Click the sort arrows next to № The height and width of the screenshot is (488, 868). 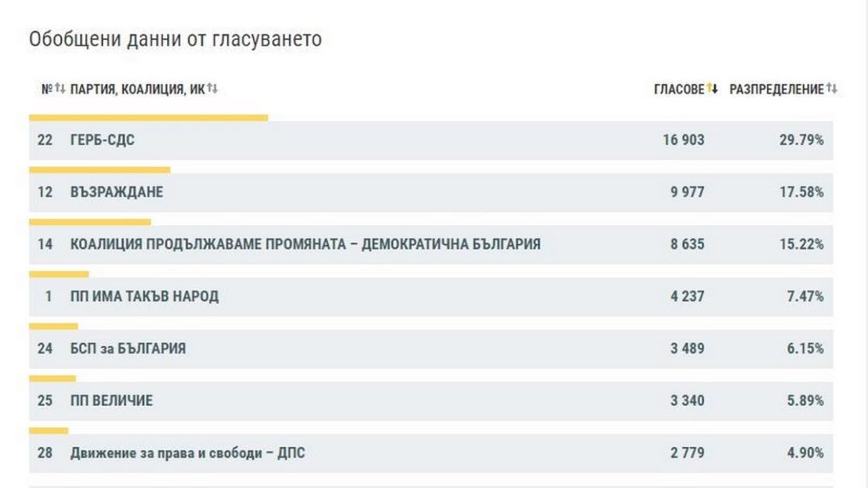[60, 89]
